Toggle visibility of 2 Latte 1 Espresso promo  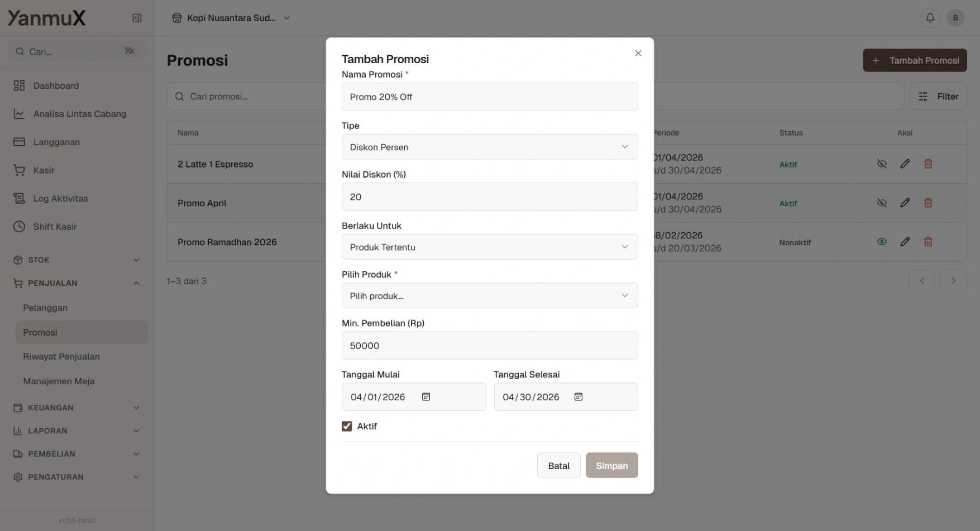pos(882,164)
